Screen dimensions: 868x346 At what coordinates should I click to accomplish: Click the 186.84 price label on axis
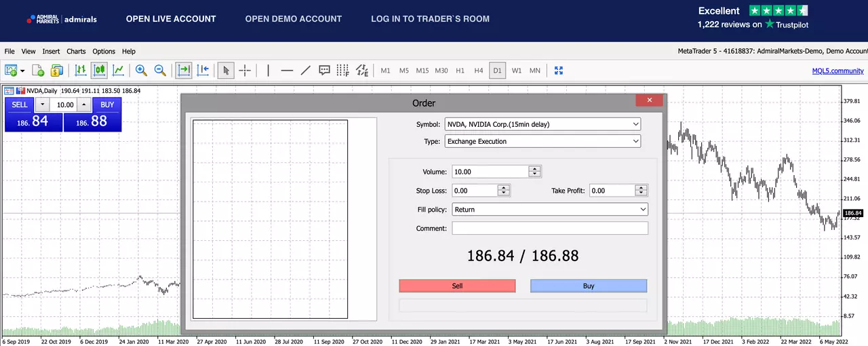click(x=852, y=213)
